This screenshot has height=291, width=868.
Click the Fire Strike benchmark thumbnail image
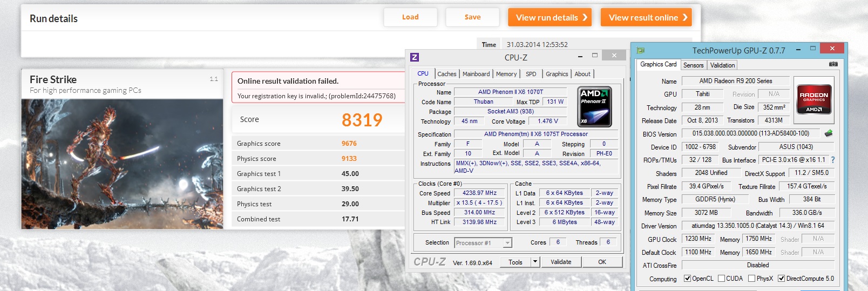(123, 164)
